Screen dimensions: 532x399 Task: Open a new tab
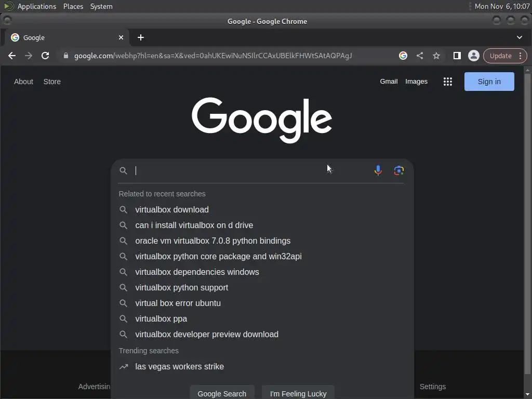(x=141, y=37)
